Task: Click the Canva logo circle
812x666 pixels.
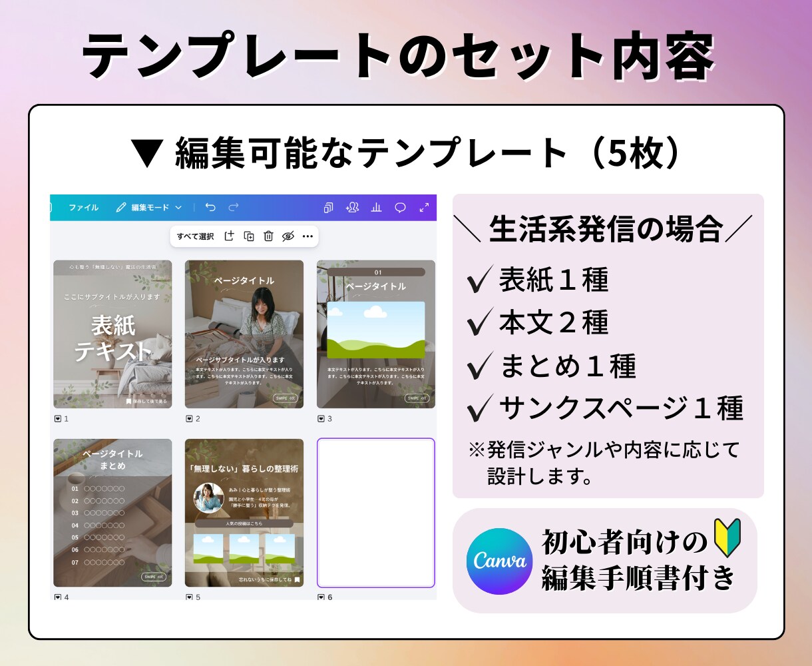Action: (x=499, y=561)
